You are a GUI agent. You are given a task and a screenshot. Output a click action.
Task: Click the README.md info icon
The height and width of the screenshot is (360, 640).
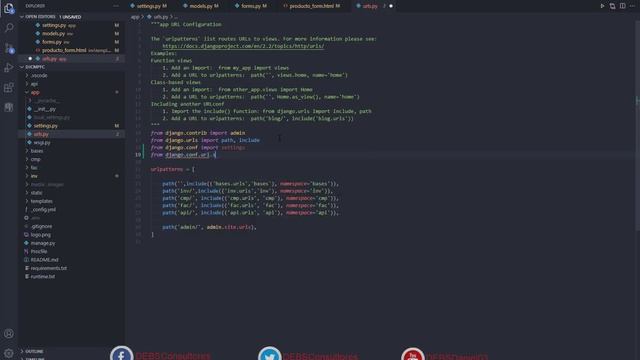click(27, 260)
